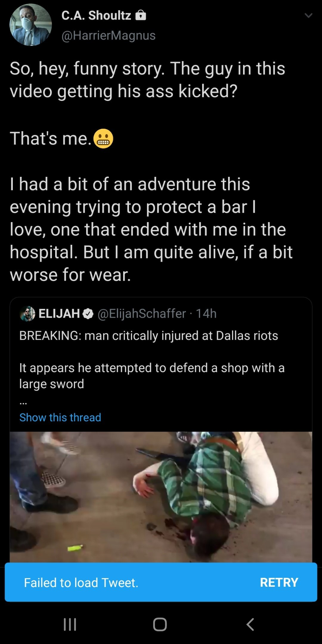Open the tweet options chevron menu
Image resolution: width=322 pixels, height=644 pixels.
click(x=308, y=16)
